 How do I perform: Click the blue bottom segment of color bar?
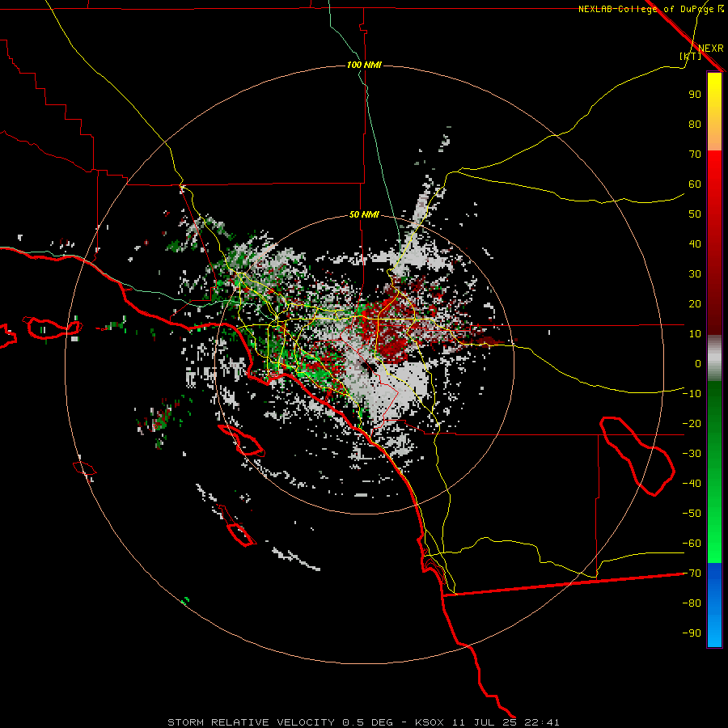714,605
